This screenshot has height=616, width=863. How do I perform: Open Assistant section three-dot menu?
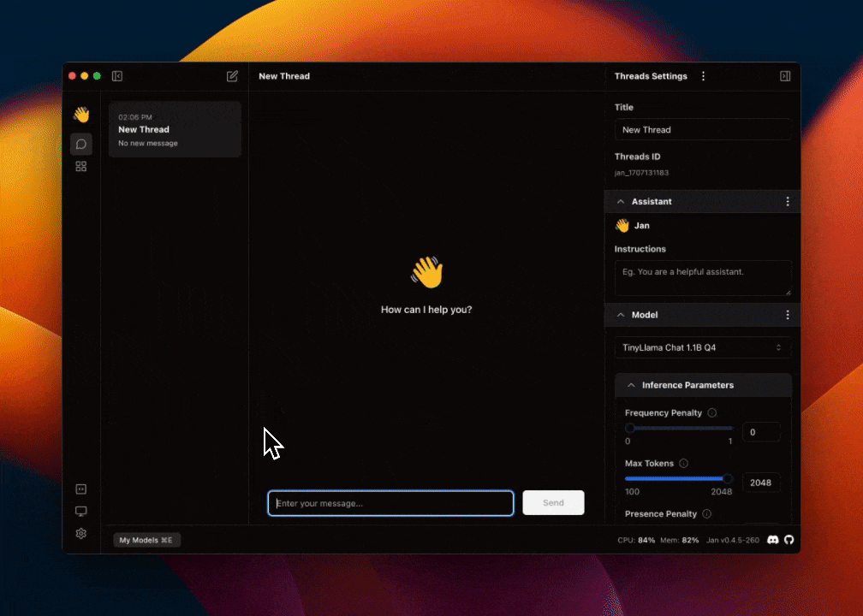[x=788, y=202]
